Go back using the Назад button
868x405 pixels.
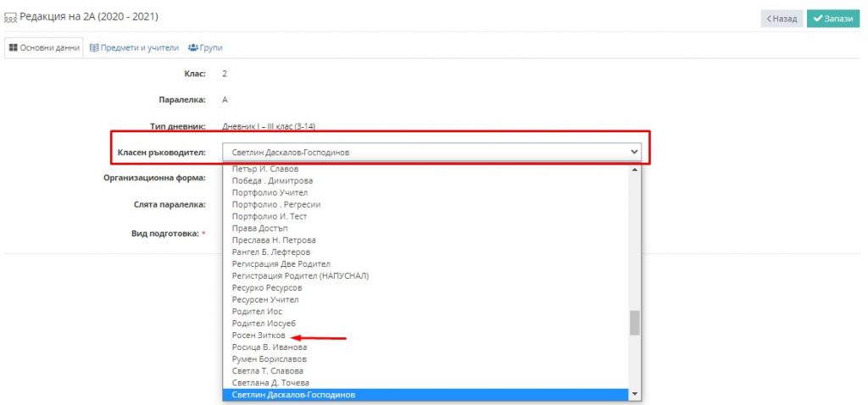pos(782,18)
